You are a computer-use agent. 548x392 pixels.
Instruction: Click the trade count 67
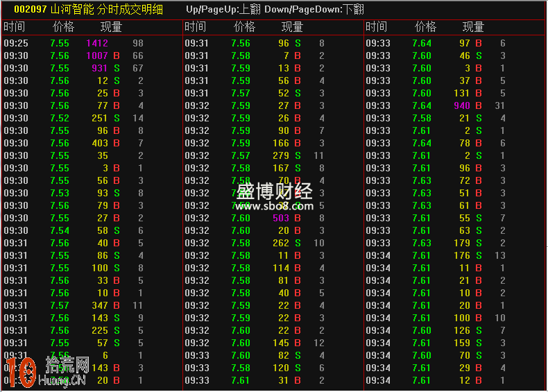tap(138, 68)
